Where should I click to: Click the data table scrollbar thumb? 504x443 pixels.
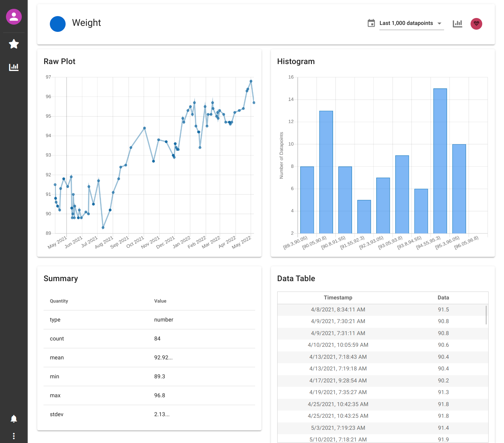(x=486, y=315)
